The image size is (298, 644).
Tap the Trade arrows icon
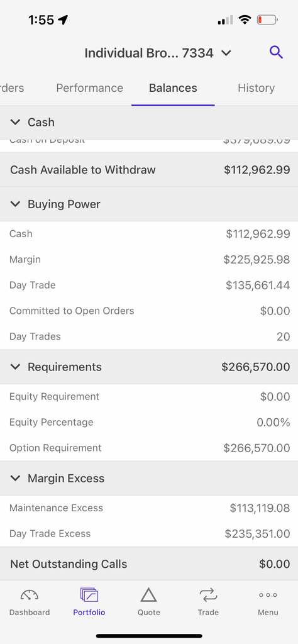pos(208,595)
